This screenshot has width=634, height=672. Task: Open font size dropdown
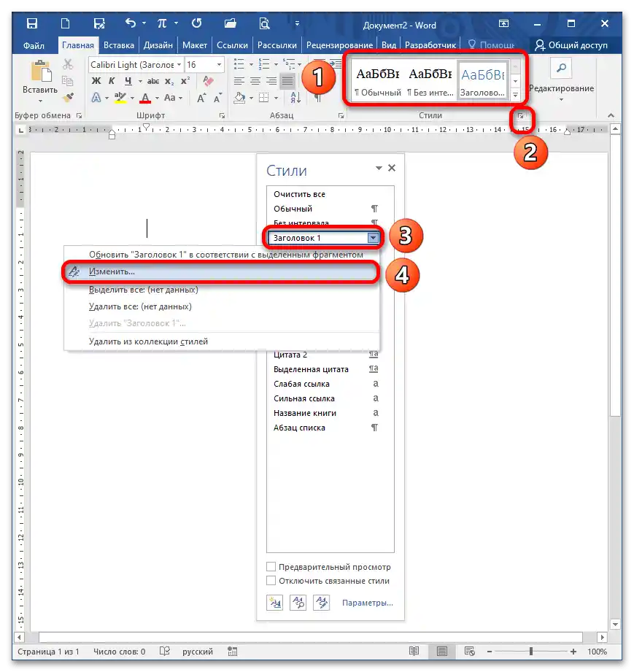click(x=219, y=65)
